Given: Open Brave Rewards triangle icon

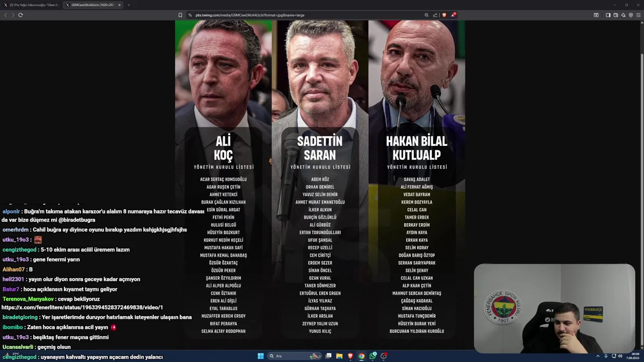Looking at the screenshot, I should coord(453,15).
